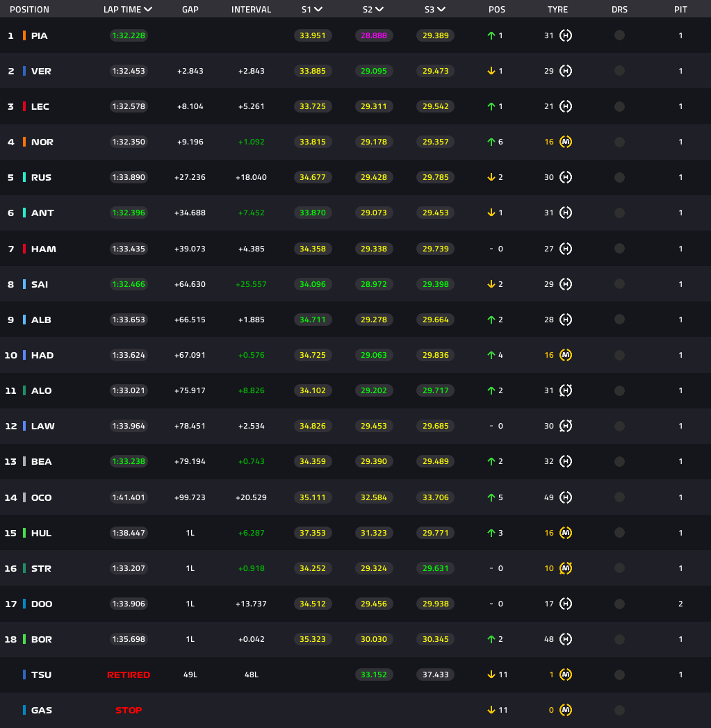Viewport: 711px width, 728px height.
Task: Click GAS's medium tyre icon
Action: pyautogui.click(x=565, y=710)
